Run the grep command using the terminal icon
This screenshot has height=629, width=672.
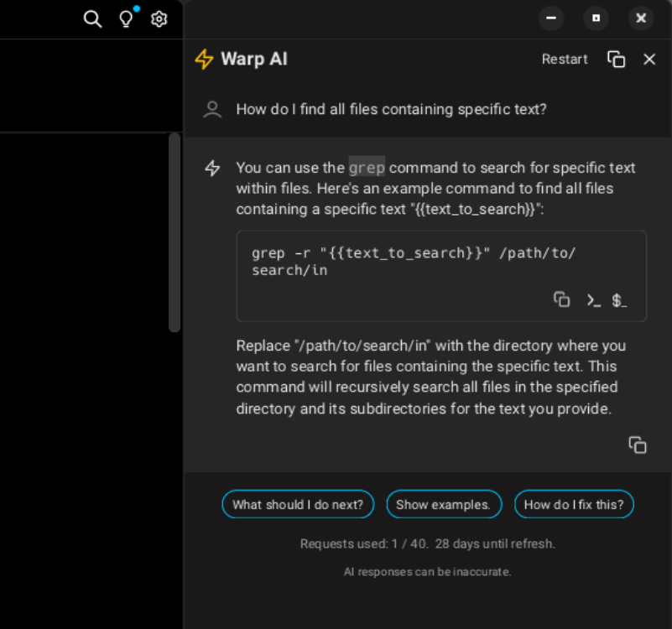point(592,299)
